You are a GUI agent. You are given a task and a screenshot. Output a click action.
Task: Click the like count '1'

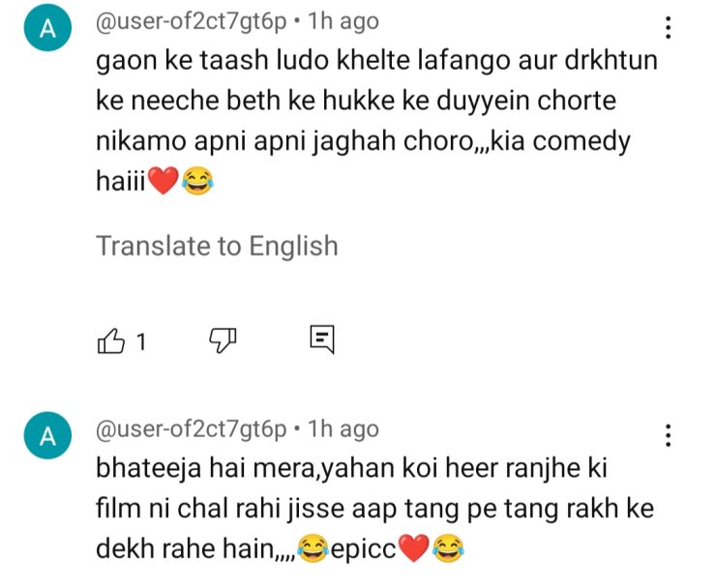click(140, 341)
